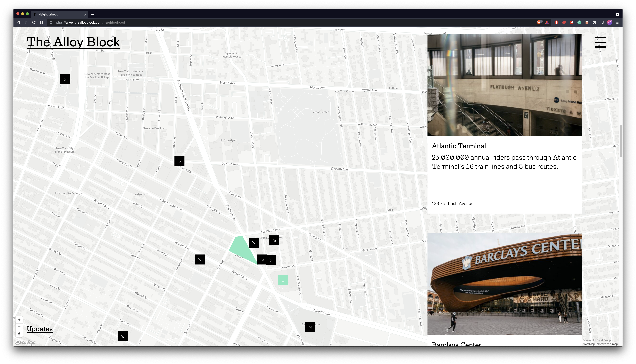Close the Neighborhood tab
This screenshot has width=636, height=364.
tap(85, 15)
